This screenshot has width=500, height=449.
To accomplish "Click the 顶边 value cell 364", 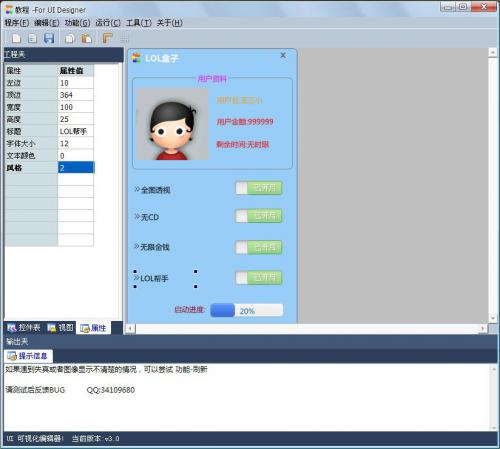I will (76, 95).
